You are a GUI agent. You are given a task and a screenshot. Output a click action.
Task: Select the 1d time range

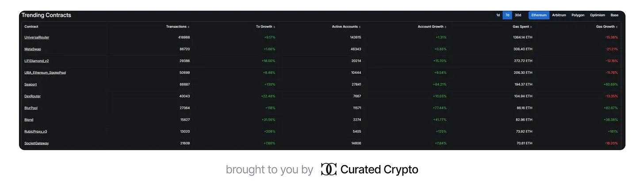[498, 15]
